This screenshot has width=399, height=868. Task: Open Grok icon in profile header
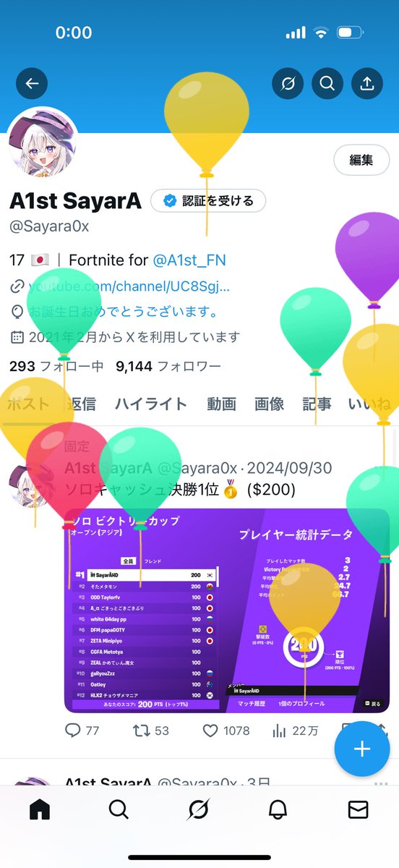[288, 84]
